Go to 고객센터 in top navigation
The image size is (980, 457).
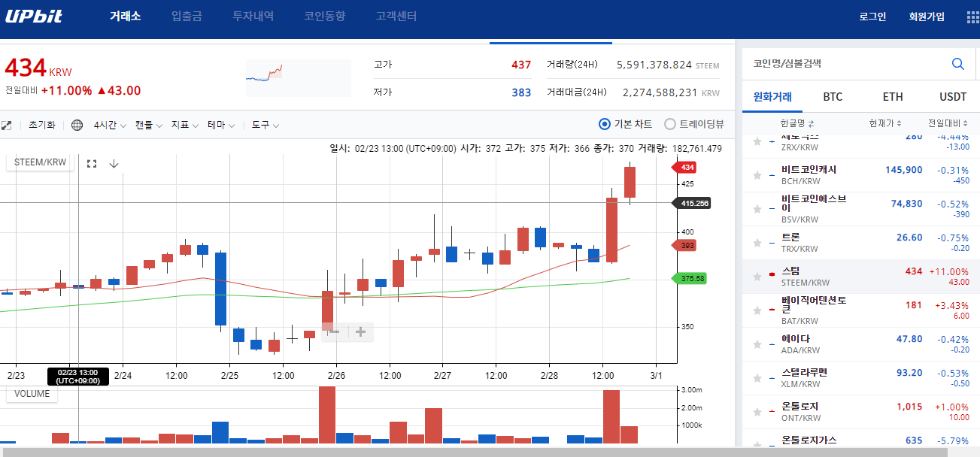396,17
